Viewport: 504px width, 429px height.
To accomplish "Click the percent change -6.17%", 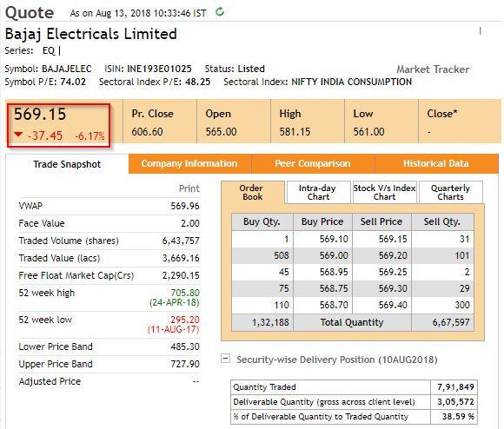I will point(90,136).
